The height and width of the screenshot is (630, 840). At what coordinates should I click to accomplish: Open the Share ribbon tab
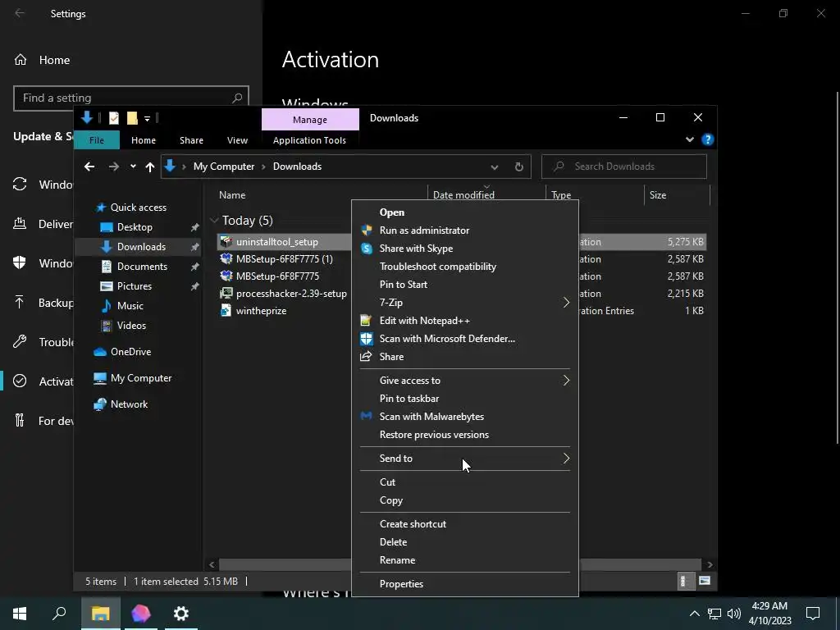[191, 140]
